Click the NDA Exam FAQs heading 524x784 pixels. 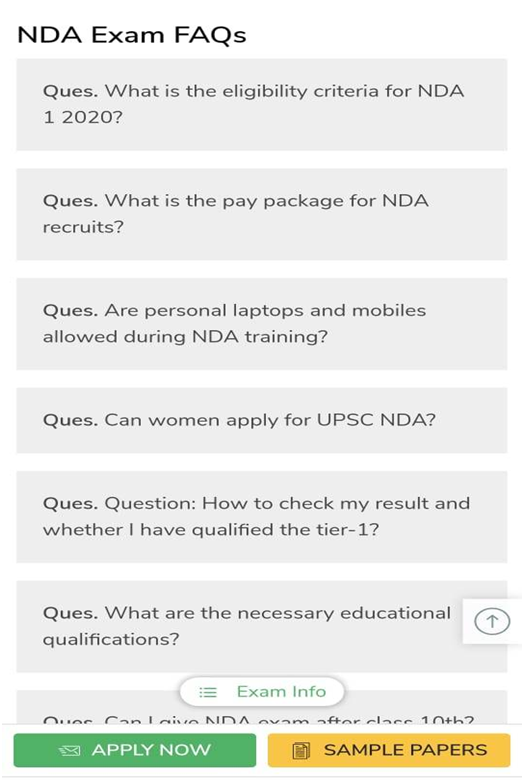pos(132,35)
